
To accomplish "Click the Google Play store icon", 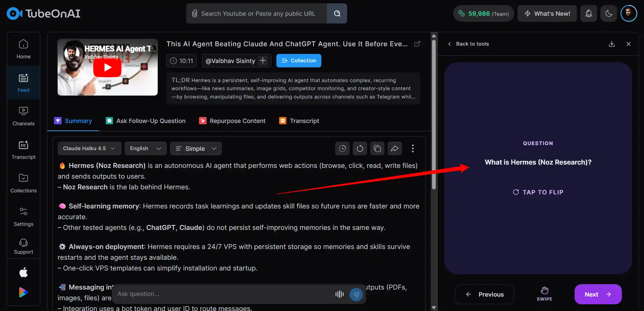I will 23,292.
